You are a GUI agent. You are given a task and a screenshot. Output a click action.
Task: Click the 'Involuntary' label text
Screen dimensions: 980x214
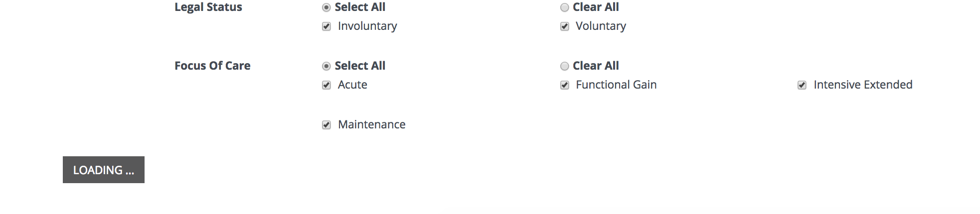tap(367, 26)
